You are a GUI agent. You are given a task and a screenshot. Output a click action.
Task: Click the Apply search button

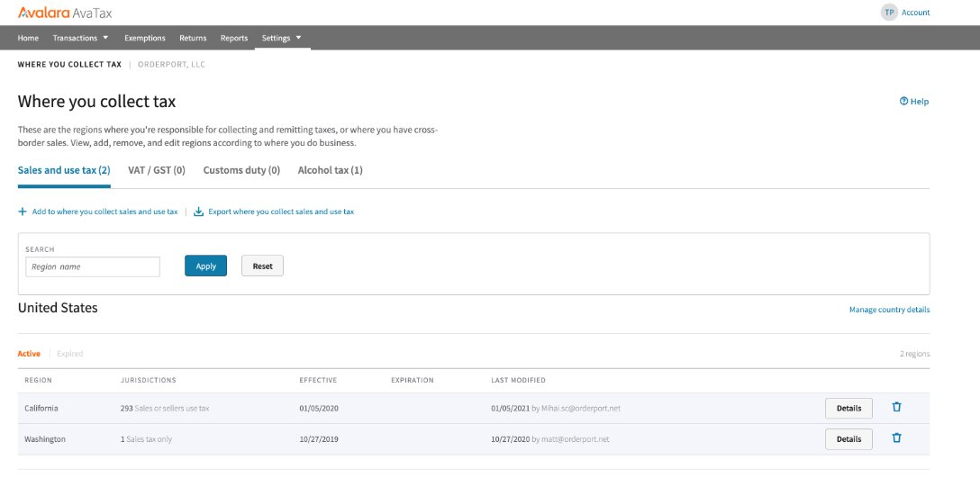click(205, 266)
